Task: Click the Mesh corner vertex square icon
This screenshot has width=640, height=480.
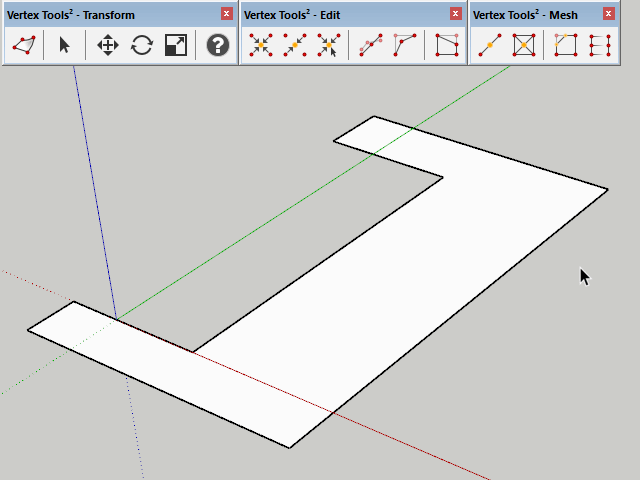Action: pos(566,45)
